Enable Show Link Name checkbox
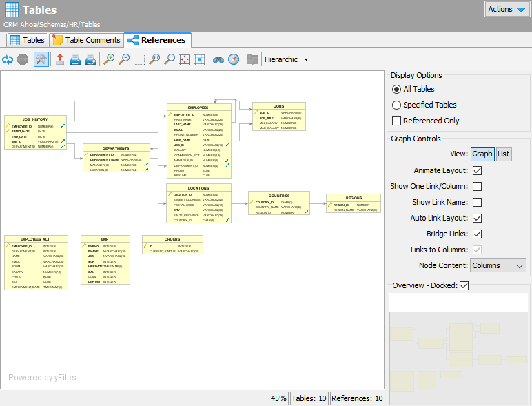 click(477, 202)
